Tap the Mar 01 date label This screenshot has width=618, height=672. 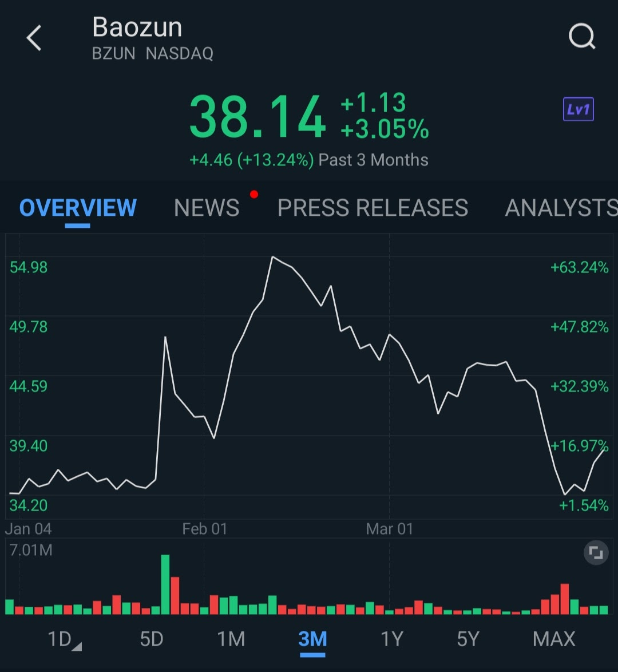pyautogui.click(x=390, y=529)
